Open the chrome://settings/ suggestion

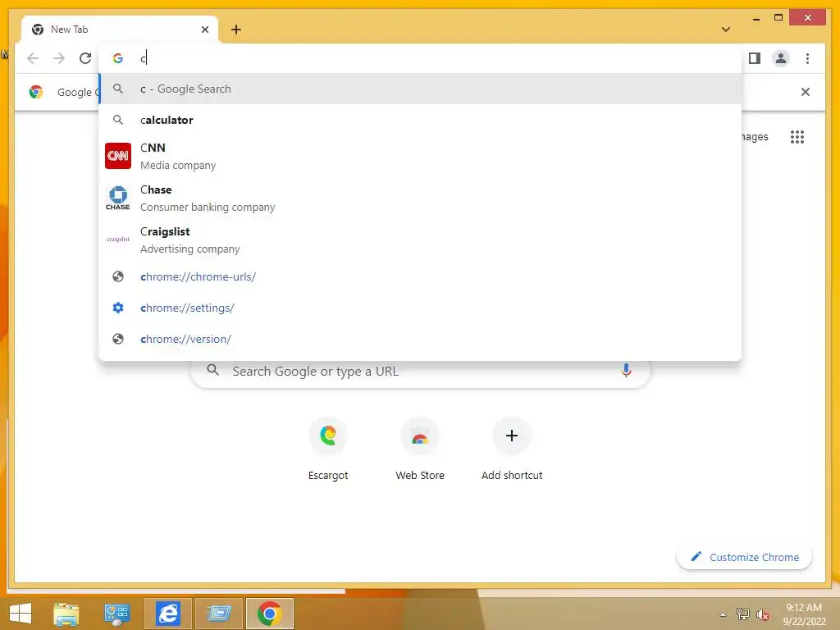tap(421, 308)
